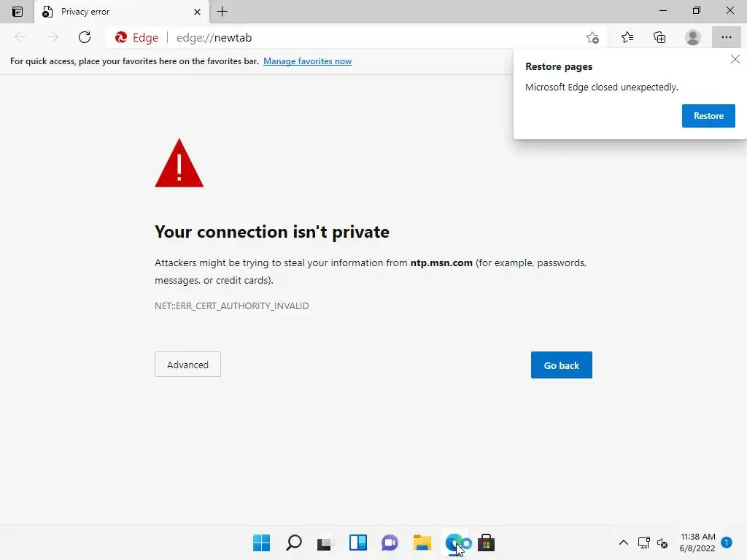Open Settings and more ellipsis menu

pos(726,37)
